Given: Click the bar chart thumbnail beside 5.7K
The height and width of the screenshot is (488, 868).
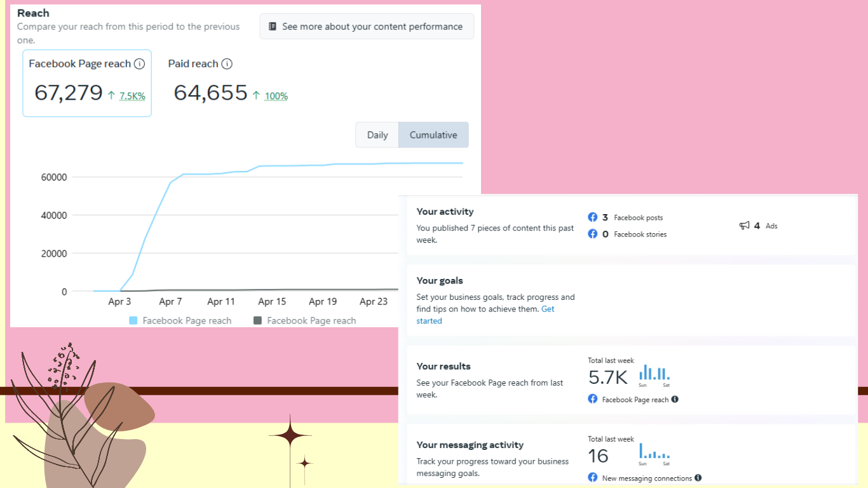Looking at the screenshot, I should click(x=654, y=374).
